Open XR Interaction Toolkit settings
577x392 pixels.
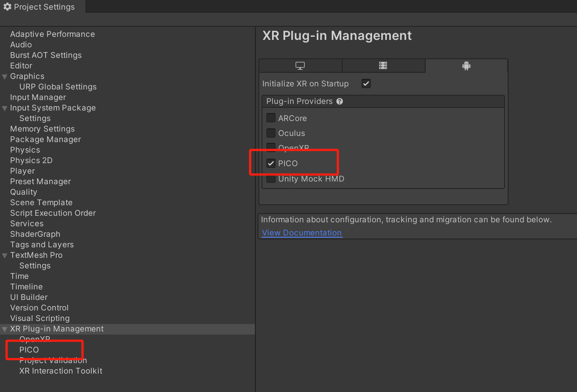click(61, 371)
